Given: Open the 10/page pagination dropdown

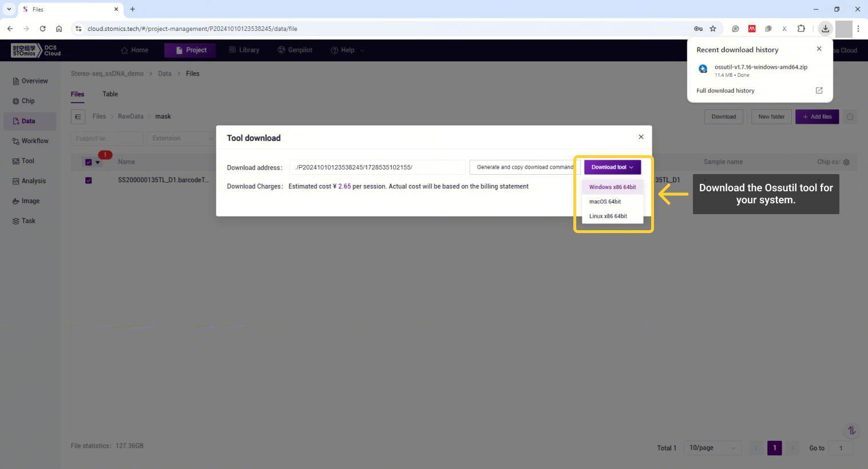Looking at the screenshot, I should pyautogui.click(x=712, y=448).
